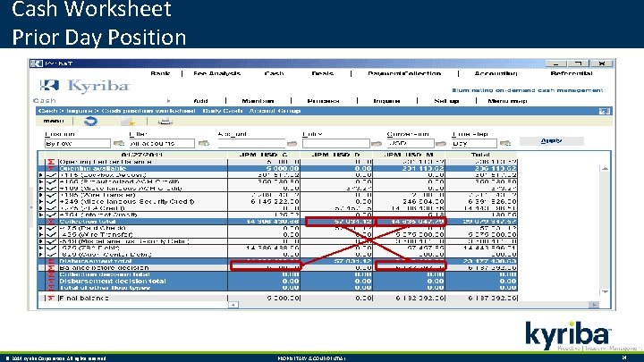Viewport: 644px width, 362px height.
Task: Toggle the checkmark on the +166 Preauthorized ACH Credit row
Action: [x=51, y=181]
